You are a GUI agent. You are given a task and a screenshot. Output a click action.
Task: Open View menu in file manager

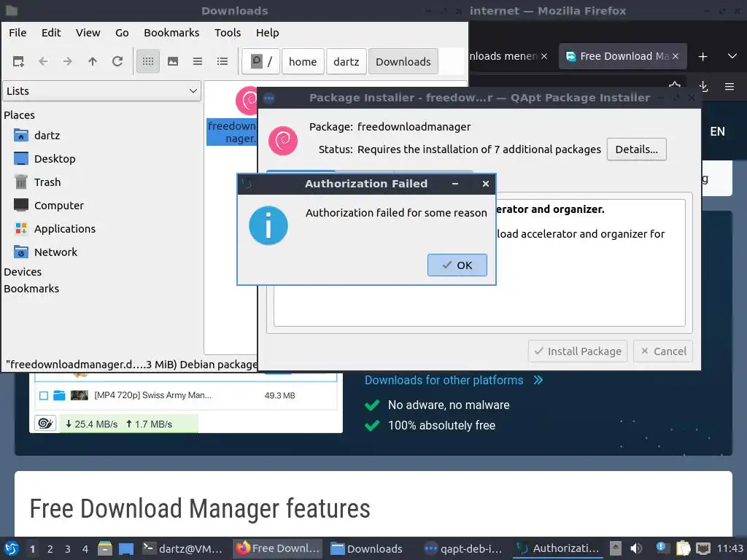coord(88,33)
